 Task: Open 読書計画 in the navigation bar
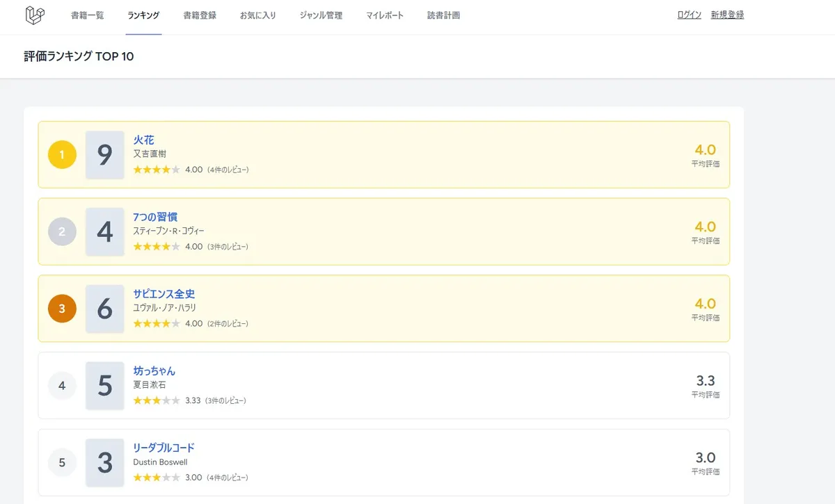pos(444,15)
